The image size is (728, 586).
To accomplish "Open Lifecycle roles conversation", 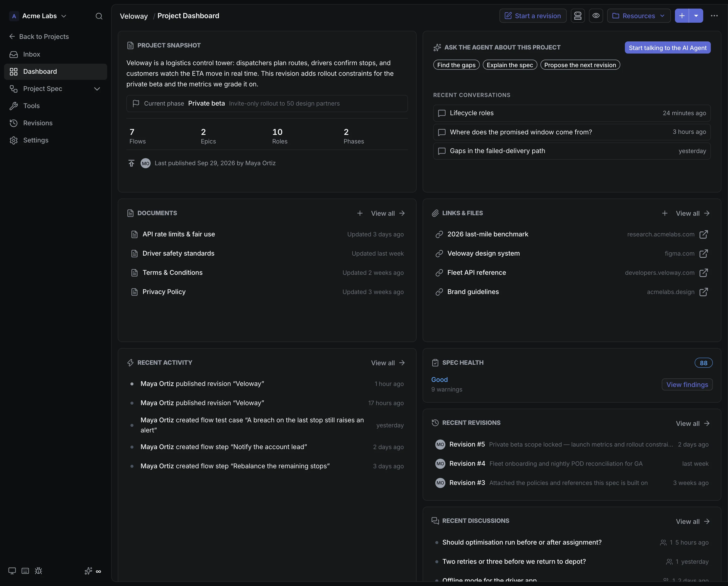I will [572, 113].
